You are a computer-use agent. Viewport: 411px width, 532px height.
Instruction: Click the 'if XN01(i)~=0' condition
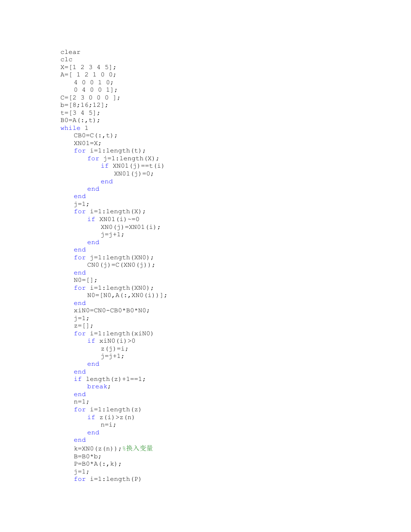(113, 219)
